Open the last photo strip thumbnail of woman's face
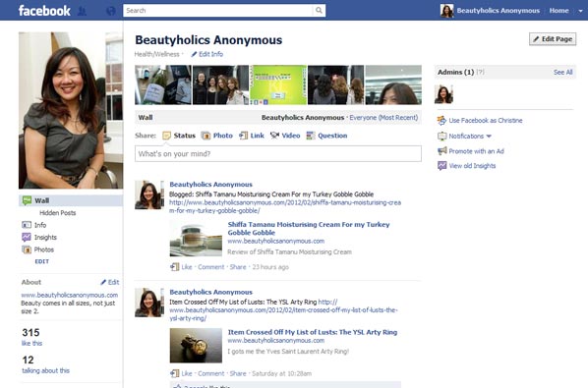The height and width of the screenshot is (388, 588). point(393,85)
